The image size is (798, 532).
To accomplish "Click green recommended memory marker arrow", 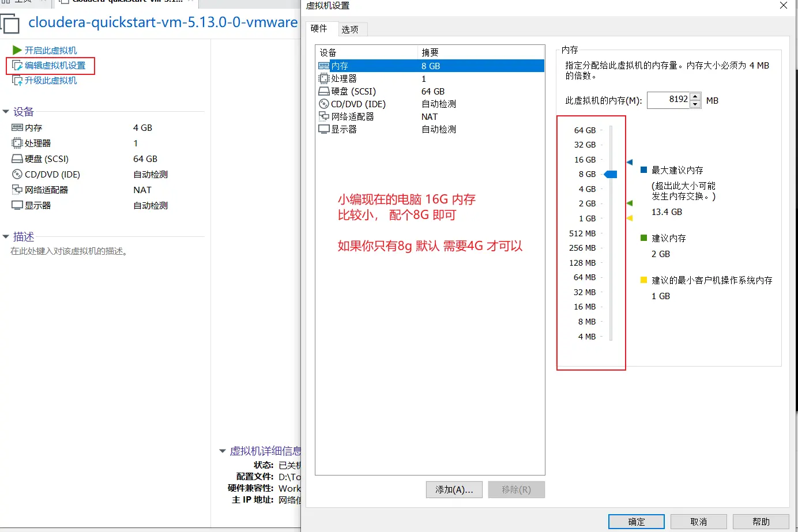I will [x=630, y=203].
